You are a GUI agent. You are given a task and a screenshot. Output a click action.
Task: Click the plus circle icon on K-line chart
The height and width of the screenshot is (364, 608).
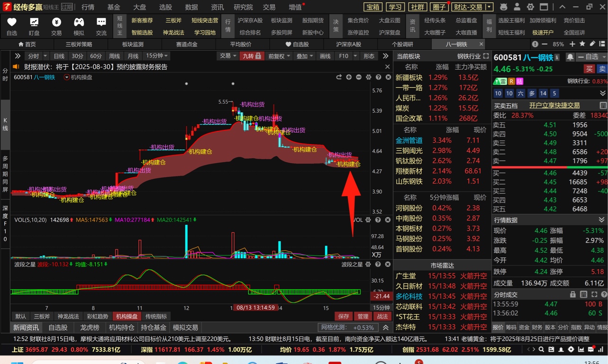click(x=349, y=77)
